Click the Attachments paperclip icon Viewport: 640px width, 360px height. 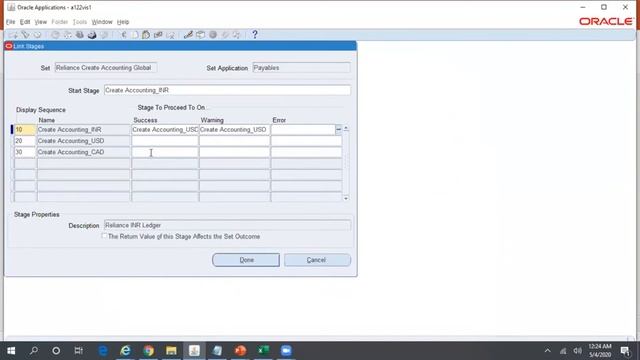[x=225, y=35]
